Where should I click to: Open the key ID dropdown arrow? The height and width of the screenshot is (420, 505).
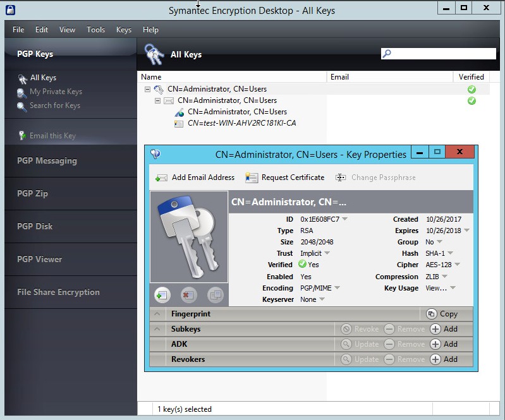pos(345,219)
